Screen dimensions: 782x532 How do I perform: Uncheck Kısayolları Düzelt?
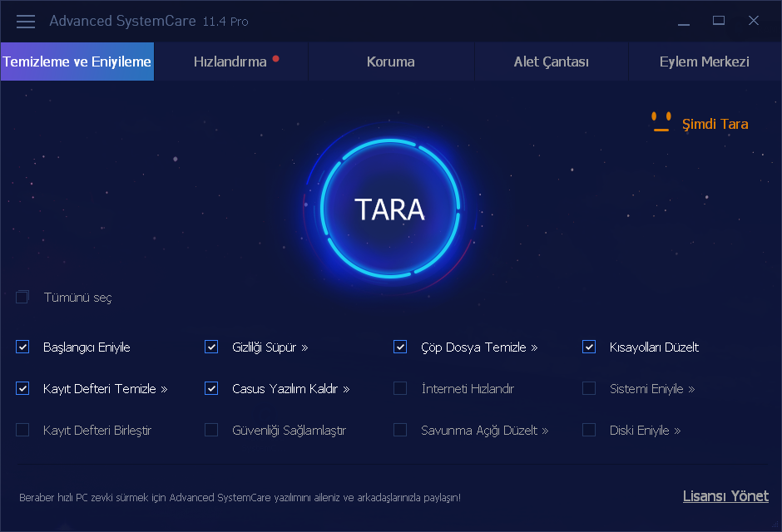pos(589,347)
